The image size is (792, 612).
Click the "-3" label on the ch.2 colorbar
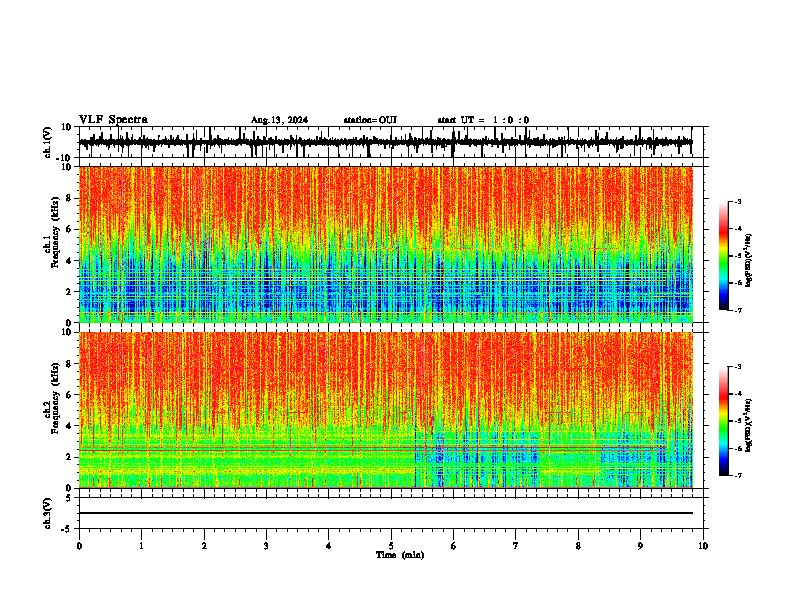[737, 367]
